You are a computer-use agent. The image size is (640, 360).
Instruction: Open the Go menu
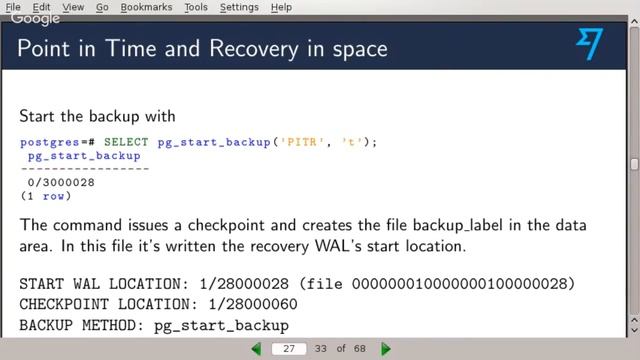(x=102, y=7)
